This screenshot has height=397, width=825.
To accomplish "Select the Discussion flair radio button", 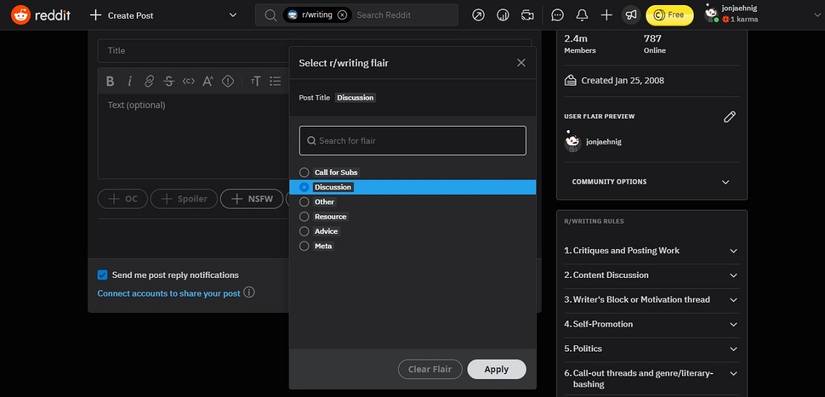I will click(304, 187).
